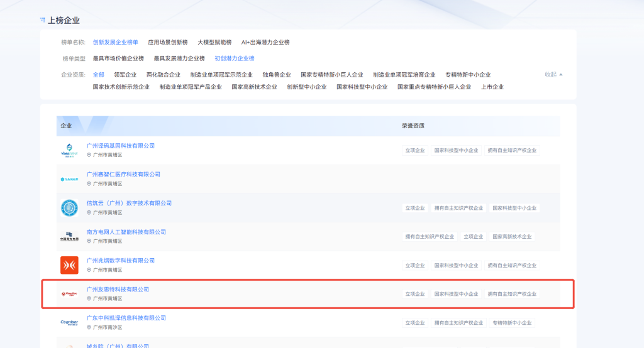644x348 pixels.
Task: Filter by 国家专精特新小巨人企业
Action: [x=332, y=75]
